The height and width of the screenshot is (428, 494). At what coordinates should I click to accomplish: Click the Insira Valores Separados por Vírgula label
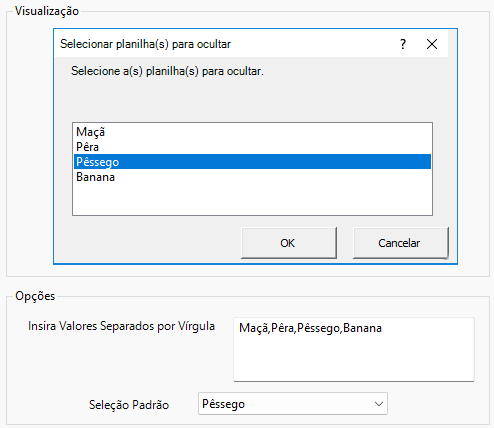coord(121,326)
